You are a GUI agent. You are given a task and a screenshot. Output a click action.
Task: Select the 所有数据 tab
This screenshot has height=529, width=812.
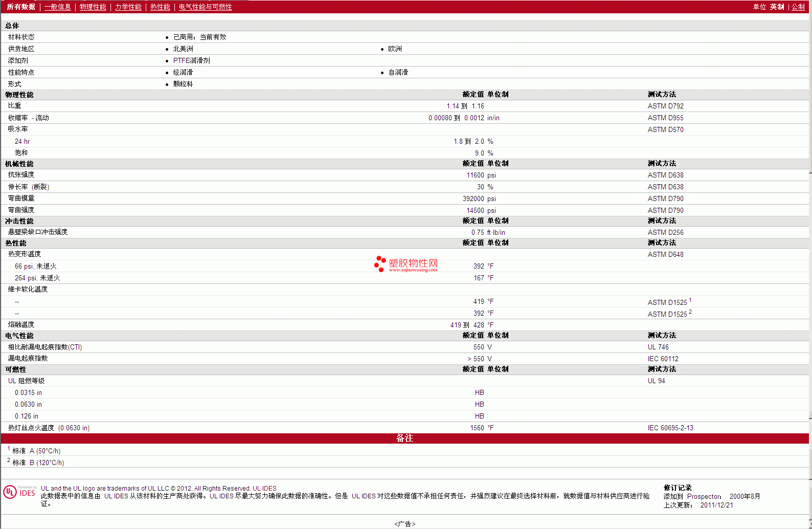tap(21, 7)
